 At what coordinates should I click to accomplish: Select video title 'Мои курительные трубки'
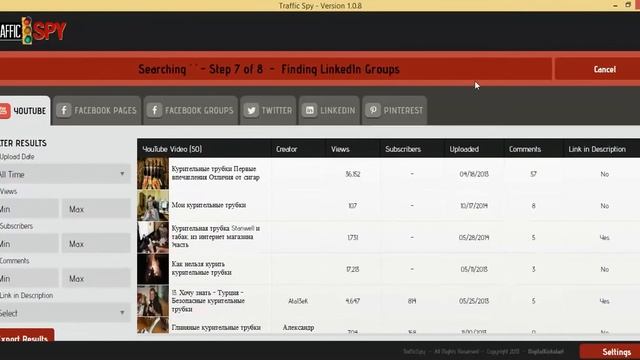209,205
